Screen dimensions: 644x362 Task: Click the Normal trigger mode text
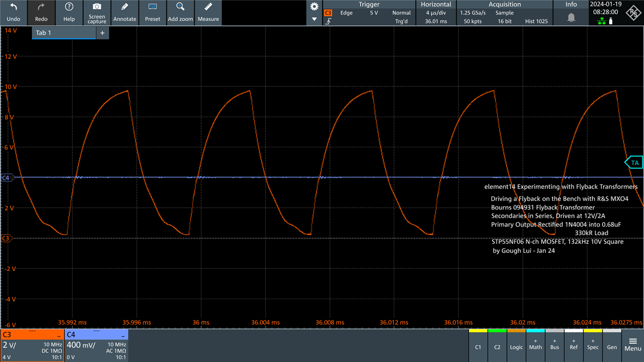(401, 13)
